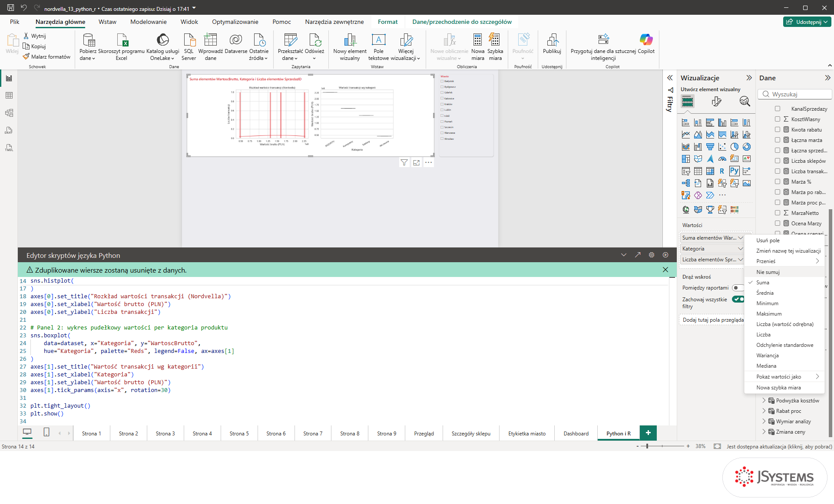Click the Odśwież refresh icon
Screen dimensions: 834x504
point(314,47)
